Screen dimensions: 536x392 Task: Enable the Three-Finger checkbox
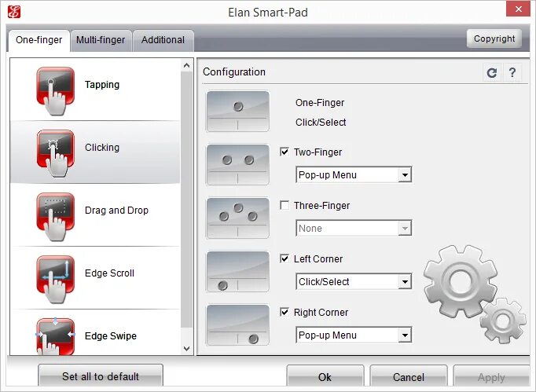(x=285, y=205)
